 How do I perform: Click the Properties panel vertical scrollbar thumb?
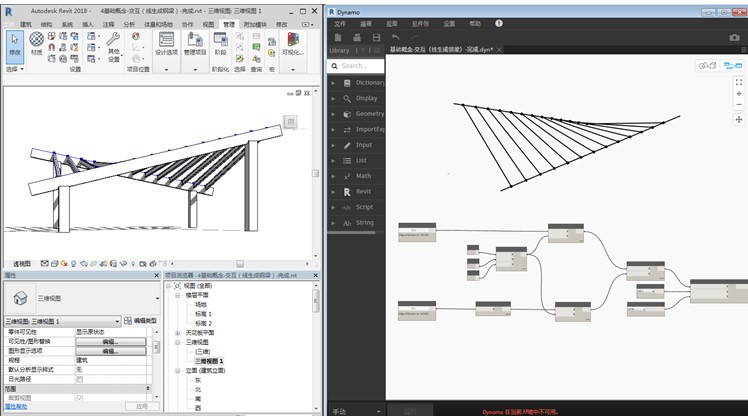(x=156, y=347)
